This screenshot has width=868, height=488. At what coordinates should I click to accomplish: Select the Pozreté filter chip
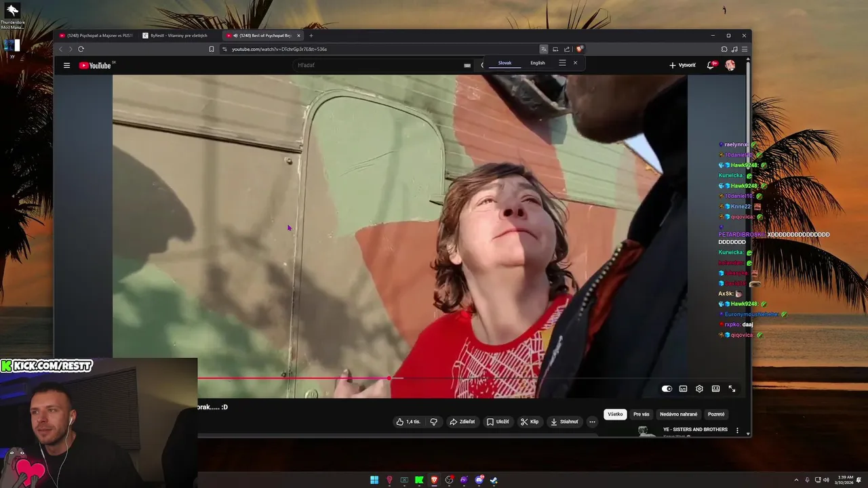(x=716, y=414)
